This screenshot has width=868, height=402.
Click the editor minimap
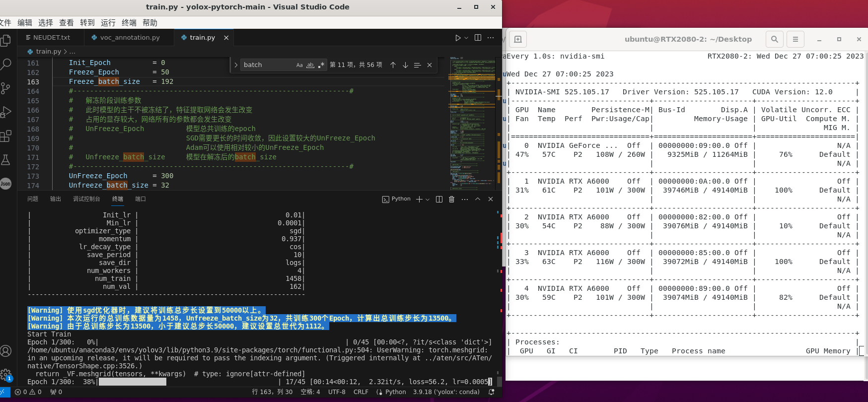click(472, 123)
